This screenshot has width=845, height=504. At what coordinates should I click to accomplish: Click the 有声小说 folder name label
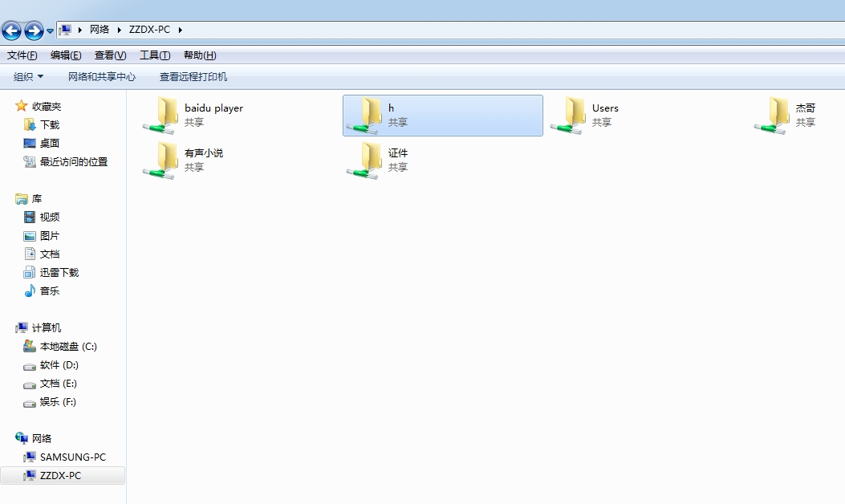point(204,152)
